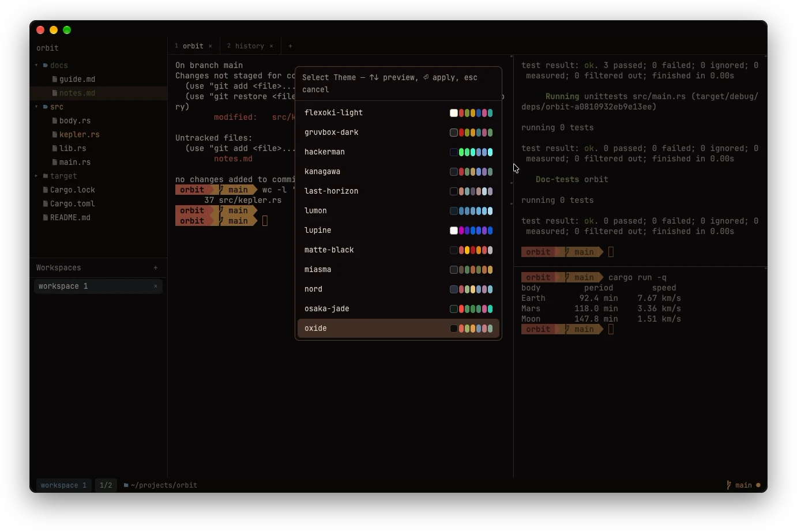Close the orbit tab
The image size is (797, 532).
coord(210,46)
